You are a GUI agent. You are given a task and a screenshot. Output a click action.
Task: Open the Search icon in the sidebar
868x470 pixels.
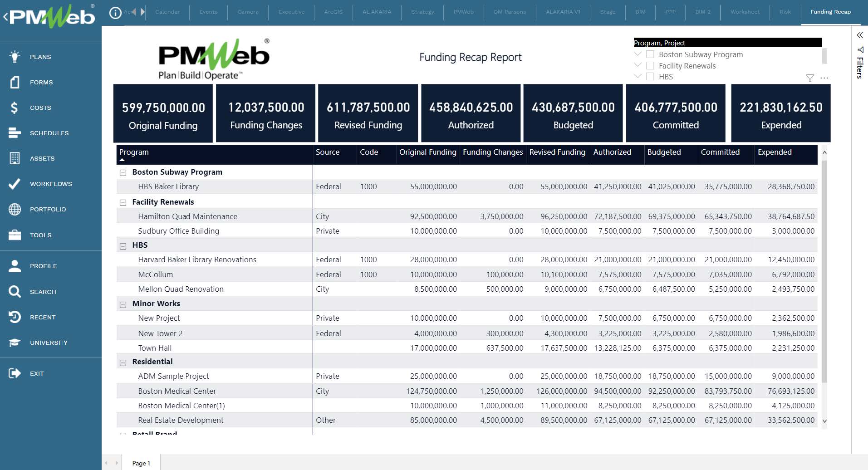pyautogui.click(x=14, y=292)
